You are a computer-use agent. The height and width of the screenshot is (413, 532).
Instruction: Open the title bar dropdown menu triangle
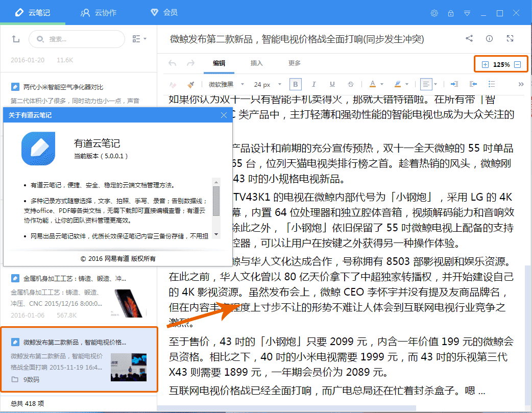(467, 13)
